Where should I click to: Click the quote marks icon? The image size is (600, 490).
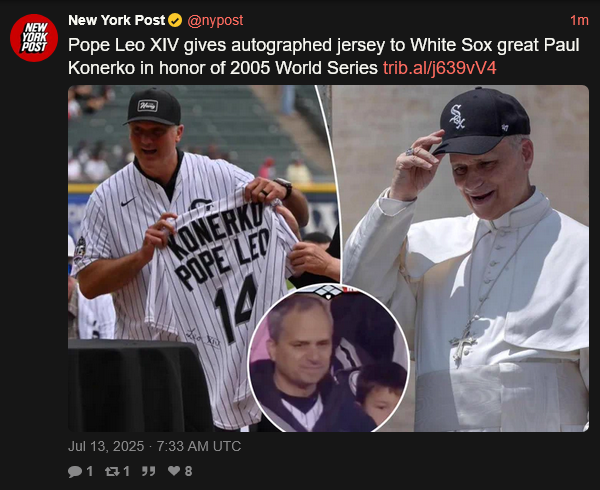tap(148, 471)
